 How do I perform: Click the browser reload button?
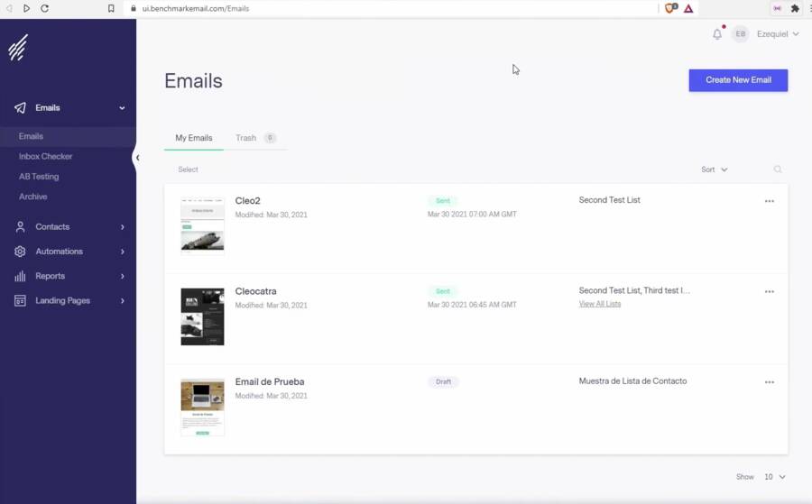(45, 8)
